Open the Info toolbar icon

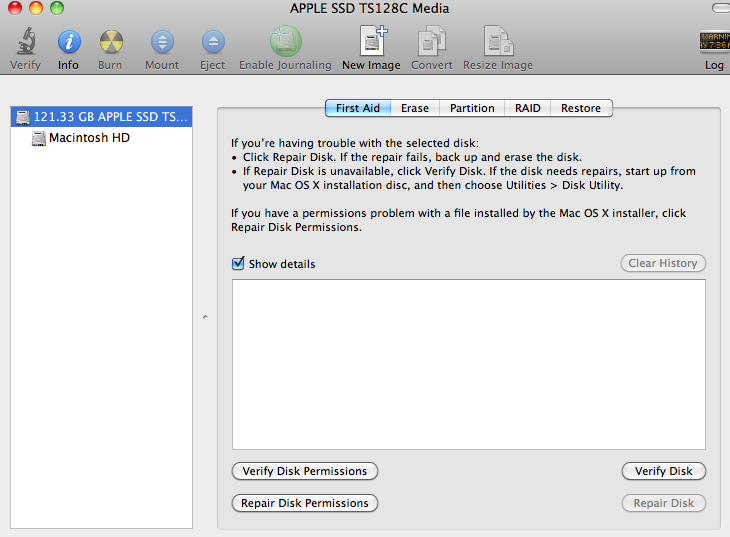[x=69, y=42]
